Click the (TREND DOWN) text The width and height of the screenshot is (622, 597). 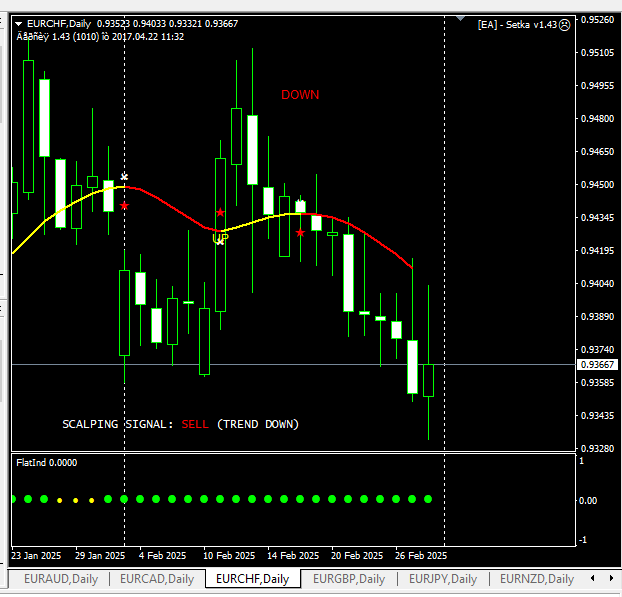pyautogui.click(x=258, y=424)
